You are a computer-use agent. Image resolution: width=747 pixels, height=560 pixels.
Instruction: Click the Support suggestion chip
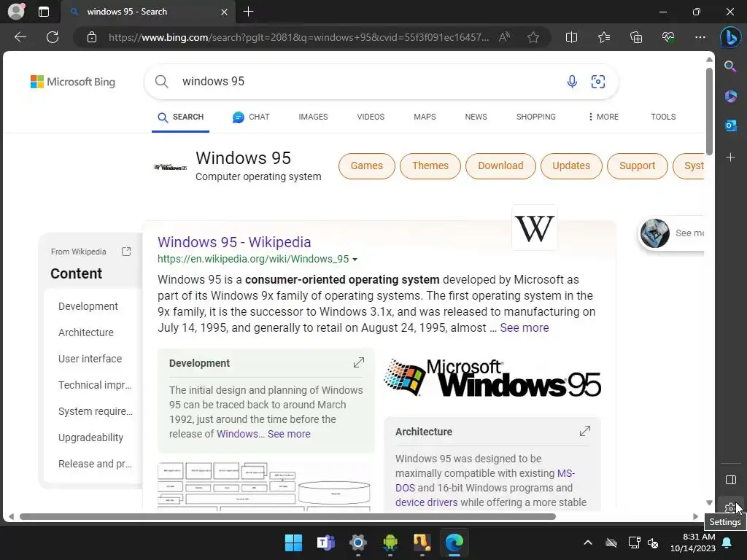click(638, 166)
